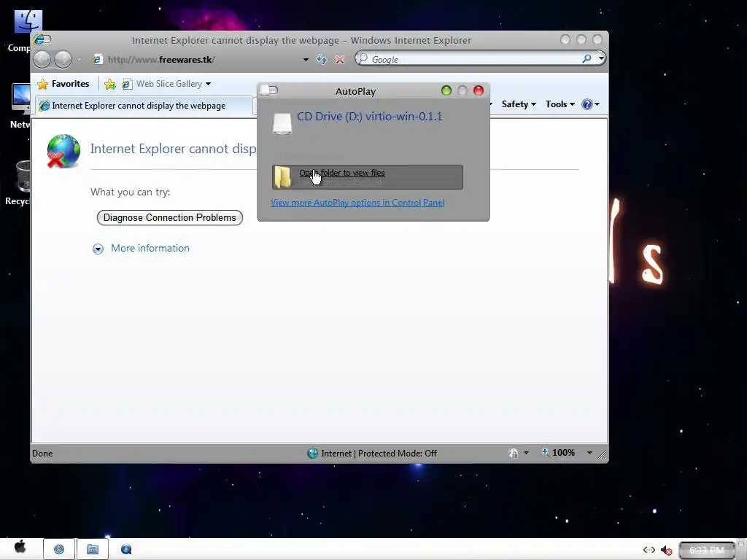Open Web Slice Gallery
The height and width of the screenshot is (560, 747).
(163, 84)
